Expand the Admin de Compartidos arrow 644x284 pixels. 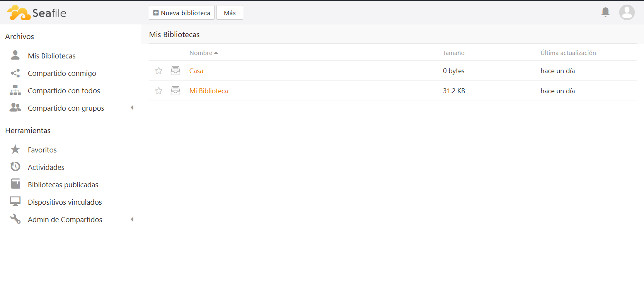point(132,219)
